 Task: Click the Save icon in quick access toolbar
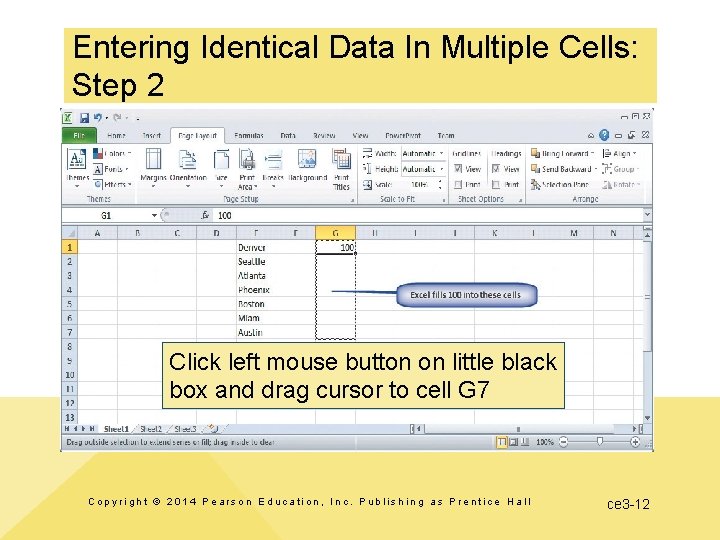(84, 118)
